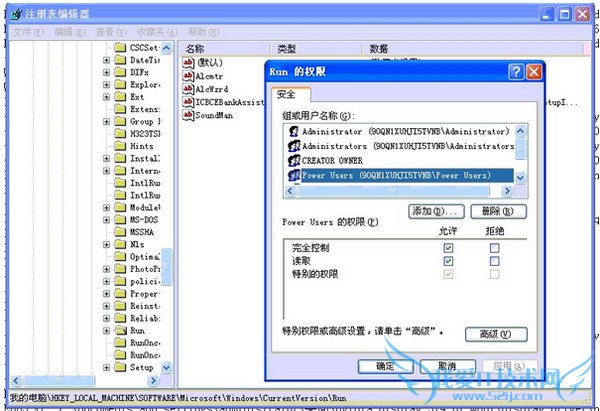
Task: Select the CREATOR OWNER entry
Action: tap(332, 161)
